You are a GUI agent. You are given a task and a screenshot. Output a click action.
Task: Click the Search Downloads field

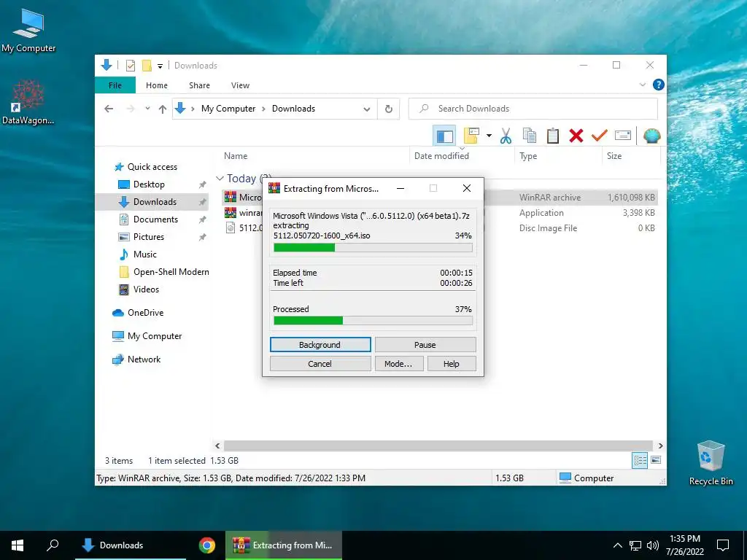click(533, 109)
